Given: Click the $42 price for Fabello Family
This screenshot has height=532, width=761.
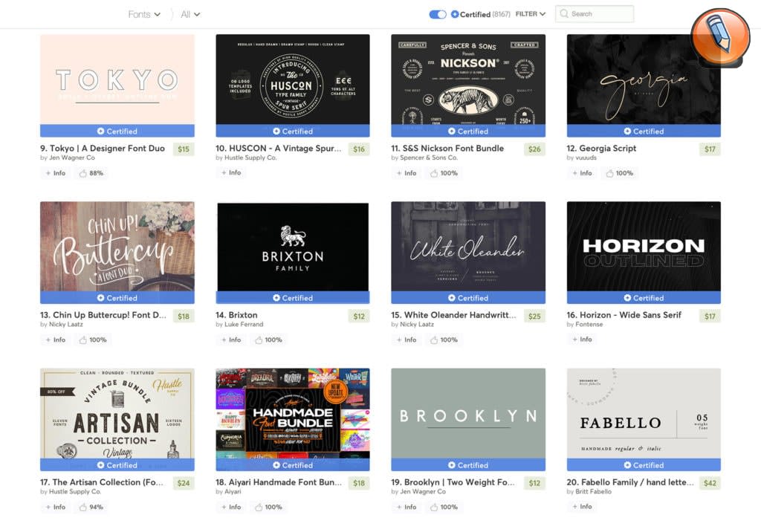Looking at the screenshot, I should point(710,483).
